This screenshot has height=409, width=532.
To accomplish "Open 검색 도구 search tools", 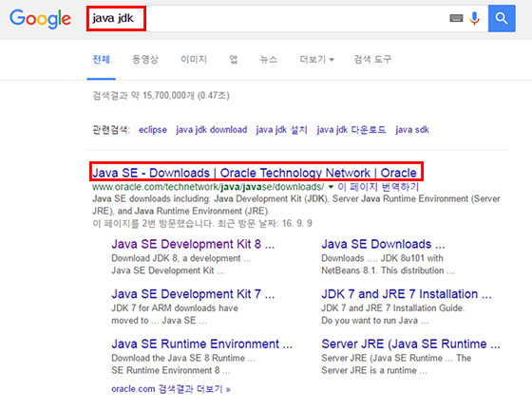I will pos(372,60).
